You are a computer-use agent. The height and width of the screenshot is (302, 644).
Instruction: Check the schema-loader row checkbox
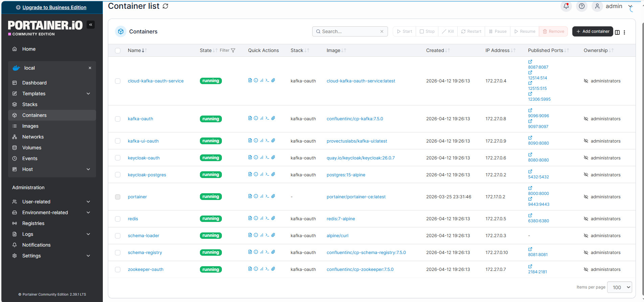click(x=118, y=236)
